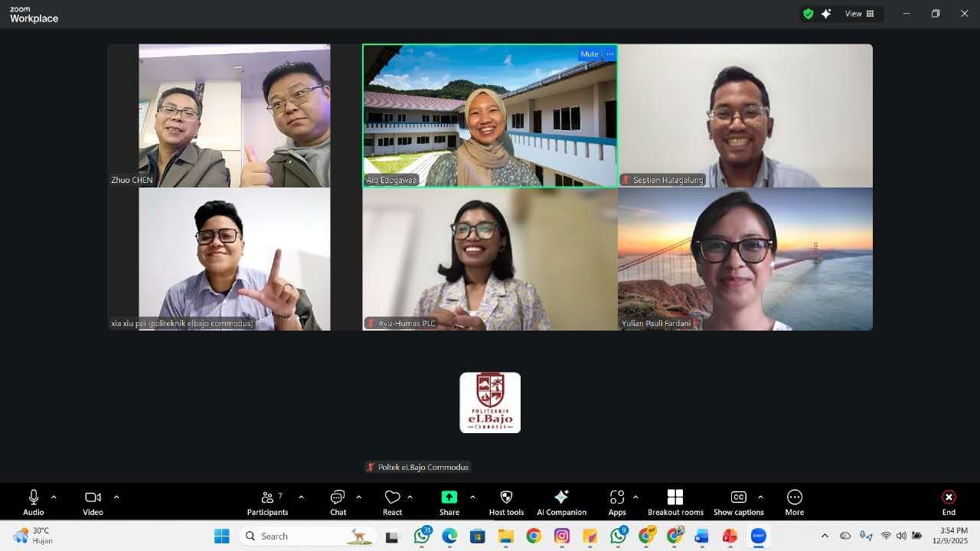Click the React heart icon
The width and height of the screenshot is (980, 551).
[392, 502]
